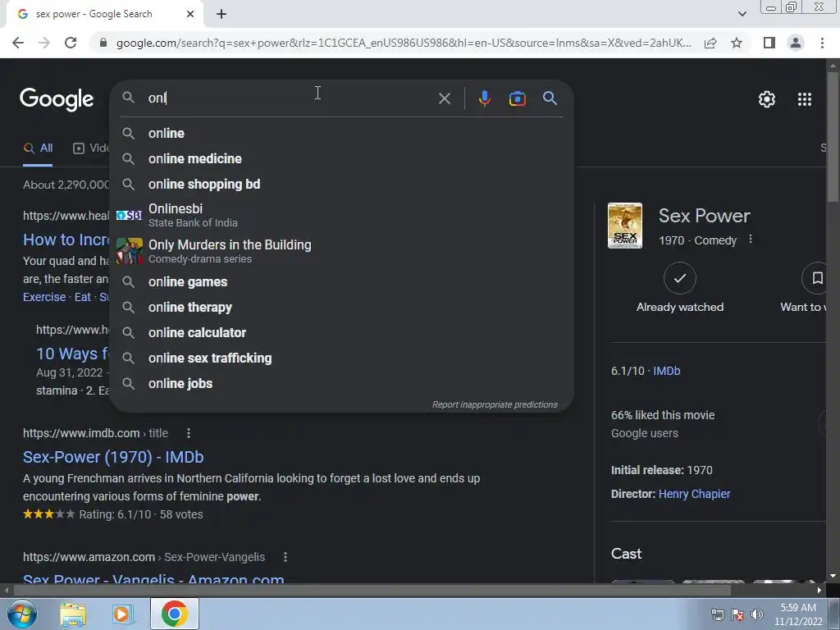
Task: Click the horizontal scrollbar thumb
Action: click(372, 590)
